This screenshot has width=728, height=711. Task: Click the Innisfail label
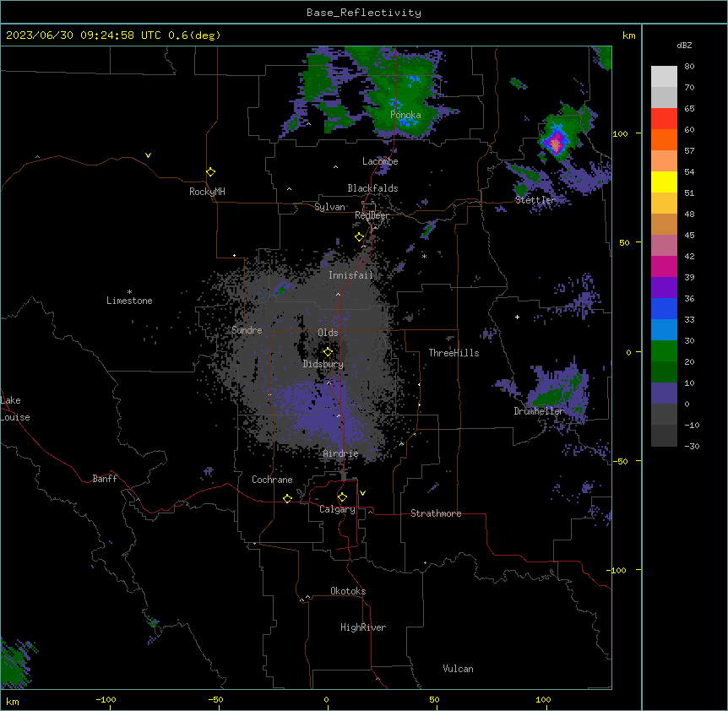tap(350, 275)
